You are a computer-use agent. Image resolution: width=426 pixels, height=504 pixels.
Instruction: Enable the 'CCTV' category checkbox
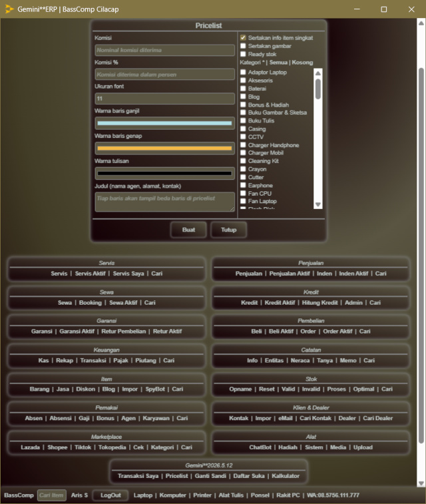pyautogui.click(x=243, y=136)
